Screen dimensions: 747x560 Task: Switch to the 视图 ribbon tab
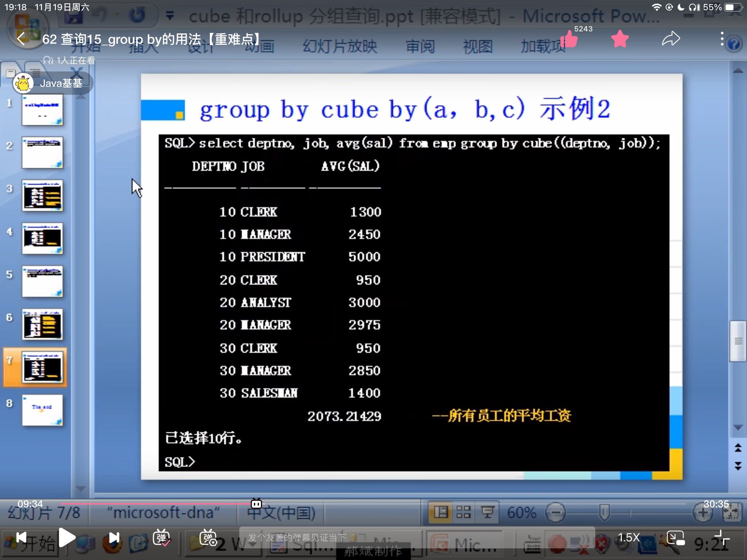point(478,47)
